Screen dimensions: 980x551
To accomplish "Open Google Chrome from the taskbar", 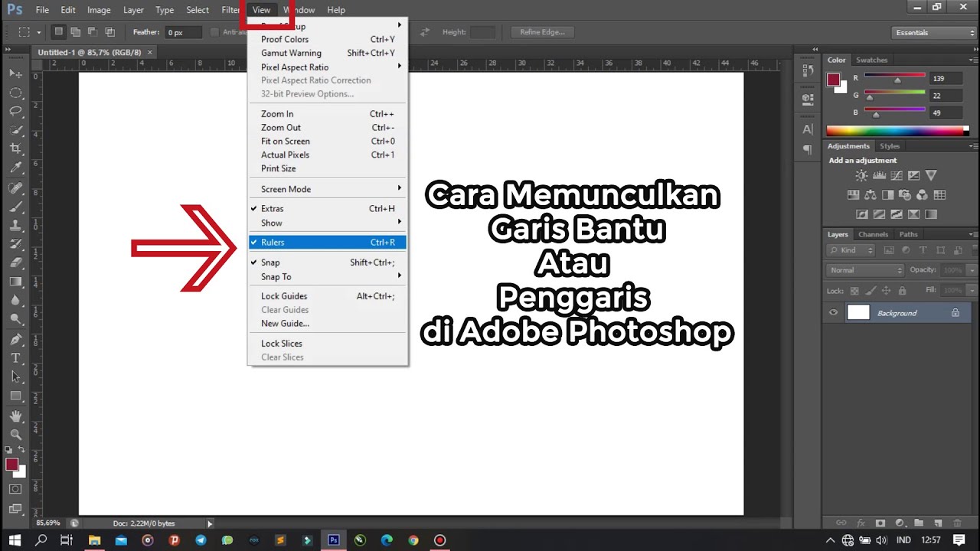I will 413,540.
